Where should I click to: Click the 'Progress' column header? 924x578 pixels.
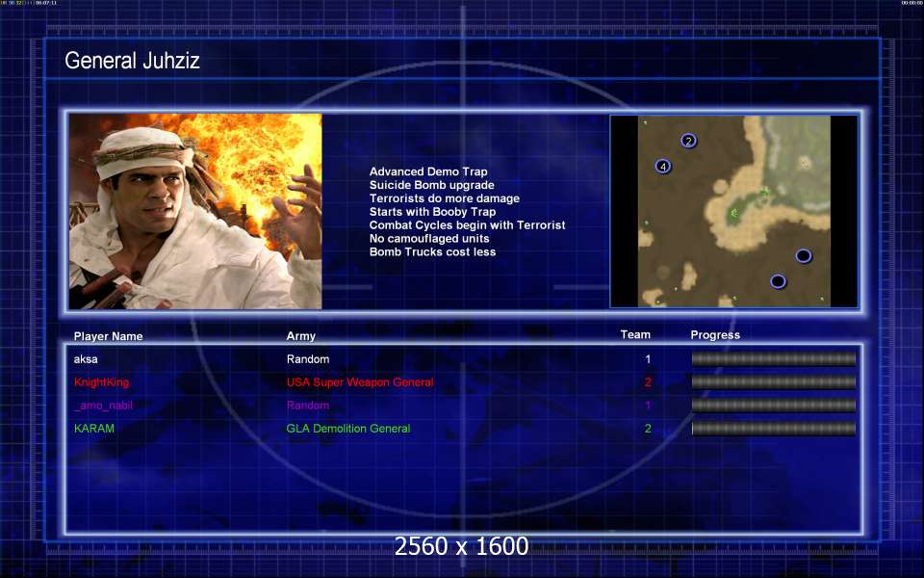click(x=715, y=335)
